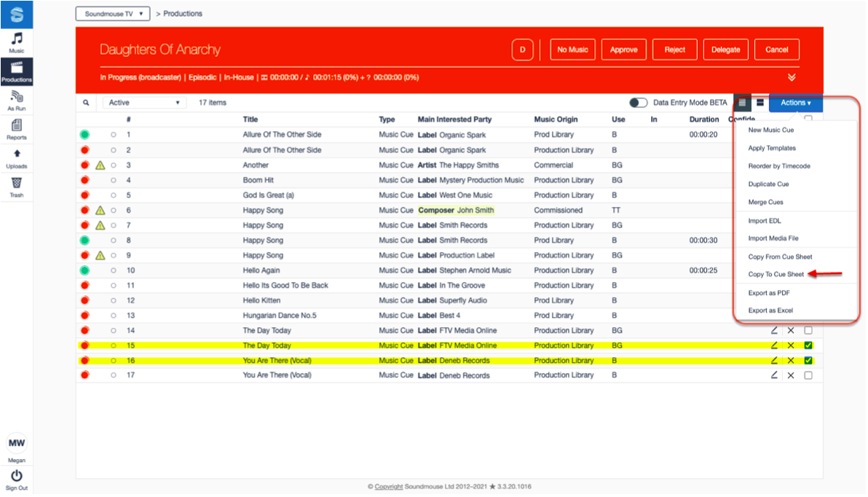The width and height of the screenshot is (868, 497).
Task: Click the Soundmouse logo icon
Action: [17, 15]
